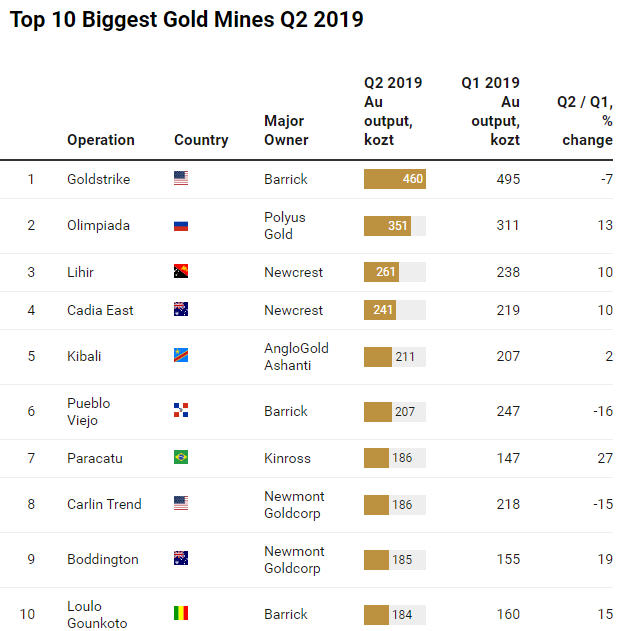Viewport: 618px width, 631px height.
Task: Click the Dominican flag for Pueblo Viejo
Action: (181, 411)
